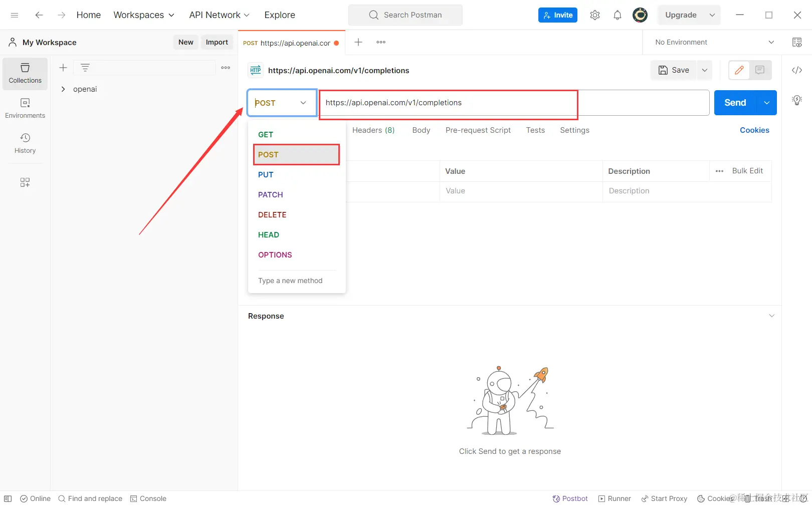Open the Save options dropdown arrow
Screen dimensions: 812x506
click(x=705, y=70)
